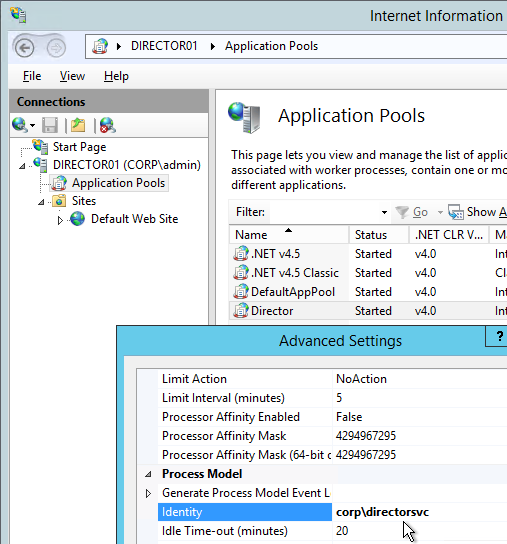Click the Advanced Settings help question mark
This screenshot has height=544, width=507.
[499, 336]
